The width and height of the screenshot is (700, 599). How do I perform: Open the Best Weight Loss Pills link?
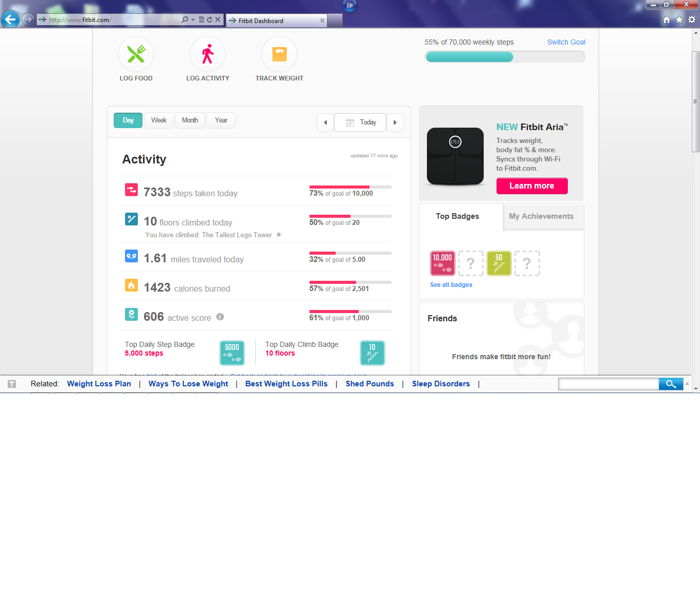286,384
